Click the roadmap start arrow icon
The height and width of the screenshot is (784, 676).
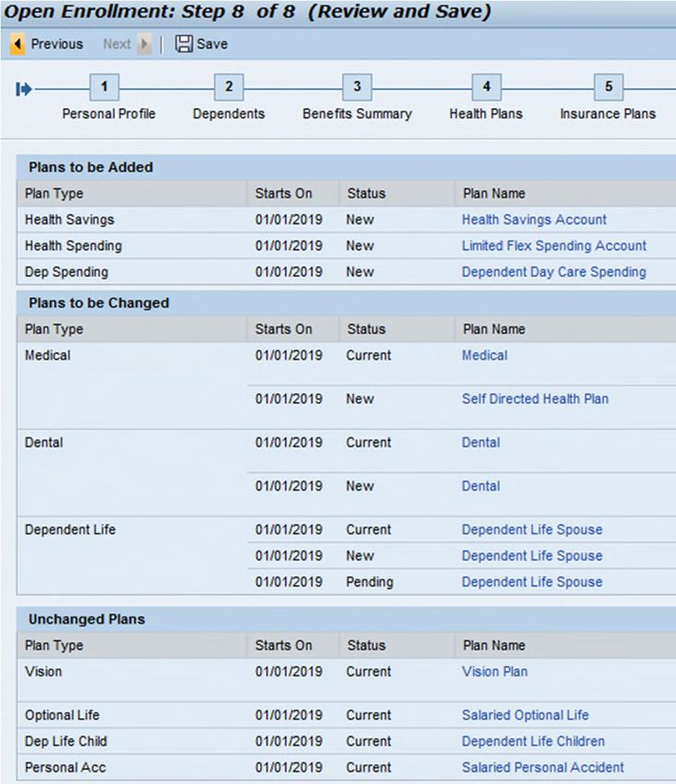(23, 89)
